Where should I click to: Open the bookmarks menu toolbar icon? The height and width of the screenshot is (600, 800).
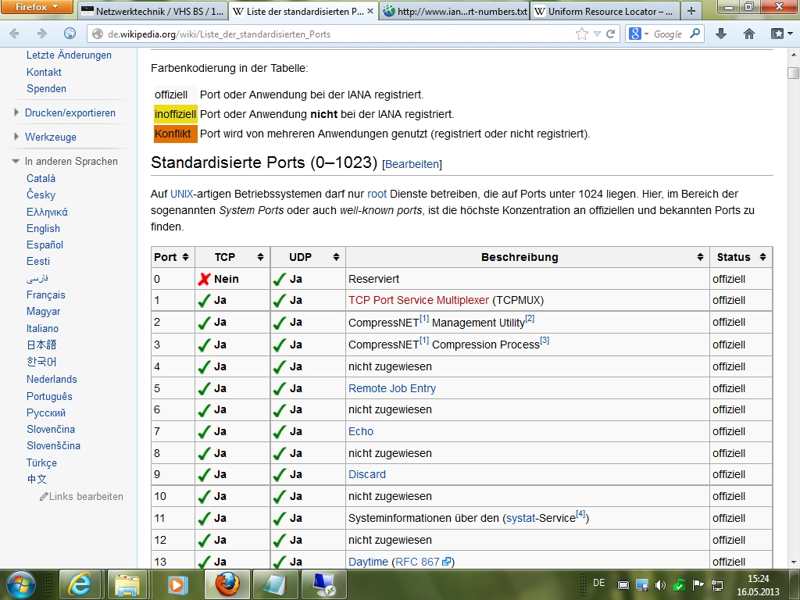pos(780,34)
